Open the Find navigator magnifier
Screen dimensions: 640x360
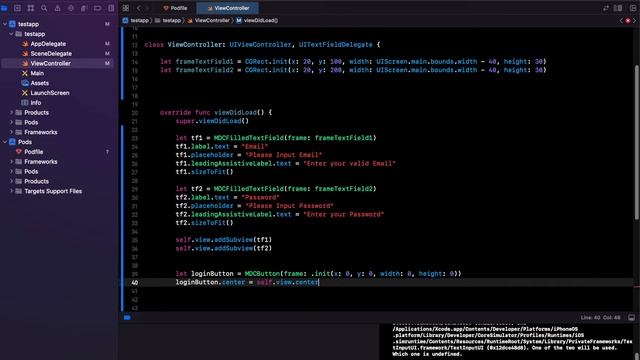point(44,8)
